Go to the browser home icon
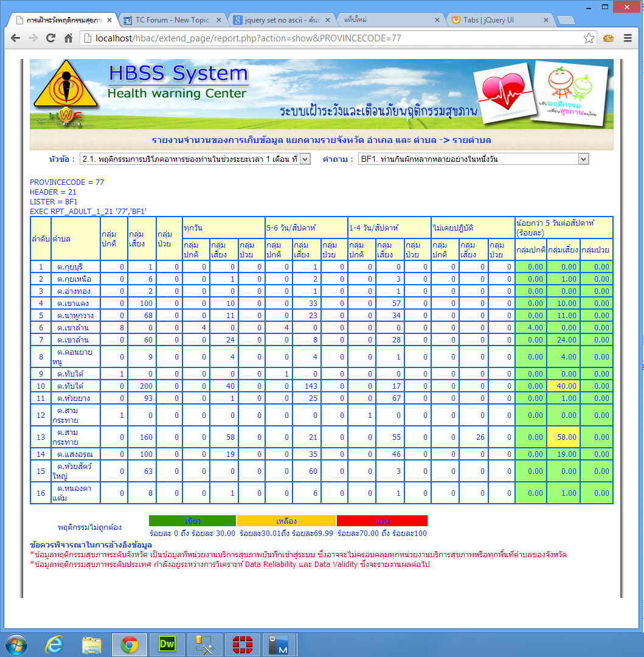This screenshot has width=644, height=657. point(69,38)
